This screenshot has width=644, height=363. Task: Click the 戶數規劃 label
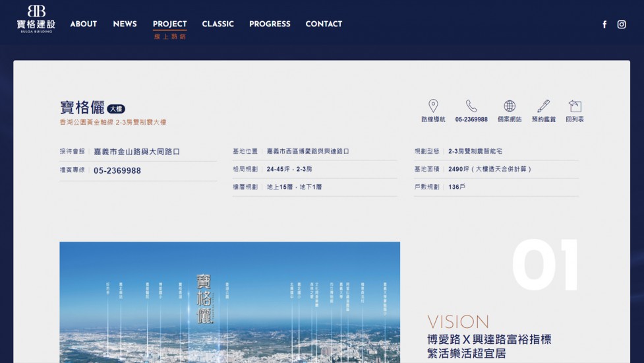[x=426, y=187]
